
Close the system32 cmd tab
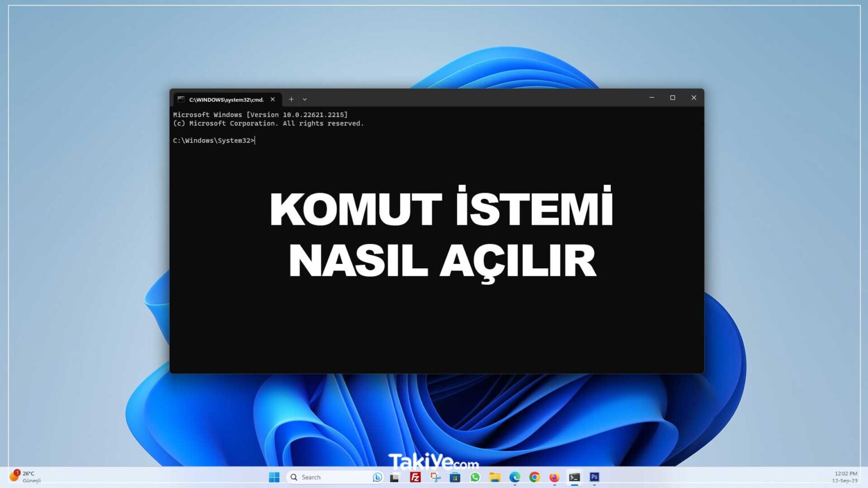[273, 99]
